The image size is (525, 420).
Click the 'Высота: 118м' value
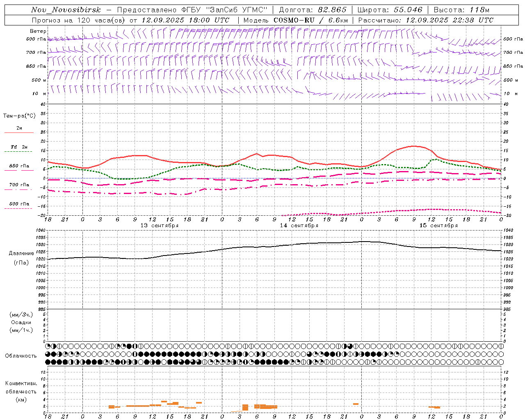pyautogui.click(x=461, y=10)
